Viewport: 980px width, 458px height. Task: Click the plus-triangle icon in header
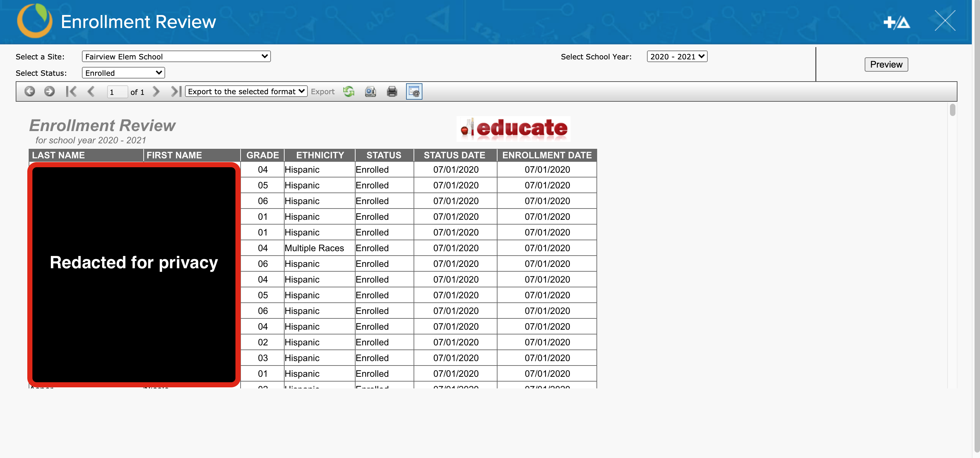point(896,22)
